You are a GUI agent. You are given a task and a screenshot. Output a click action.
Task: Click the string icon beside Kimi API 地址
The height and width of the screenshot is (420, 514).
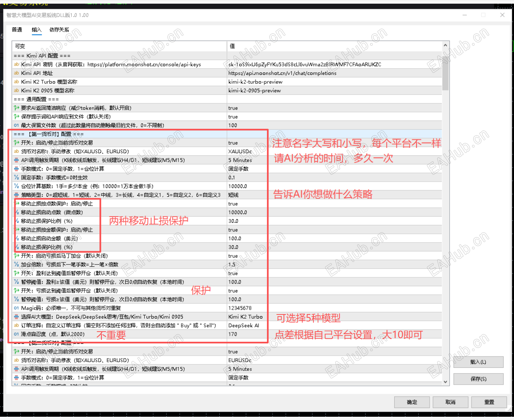[x=16, y=73]
